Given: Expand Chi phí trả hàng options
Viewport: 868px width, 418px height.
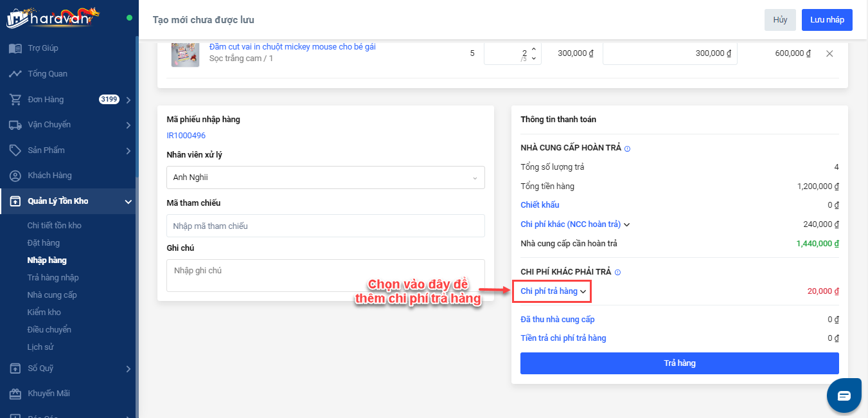Looking at the screenshot, I should pos(553,291).
